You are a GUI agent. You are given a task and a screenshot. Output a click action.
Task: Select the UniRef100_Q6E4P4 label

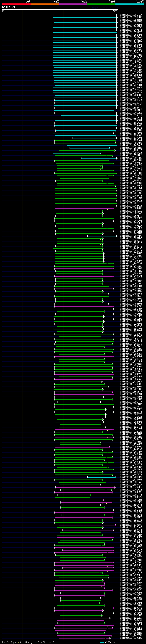pyautogui.click(x=131, y=35)
